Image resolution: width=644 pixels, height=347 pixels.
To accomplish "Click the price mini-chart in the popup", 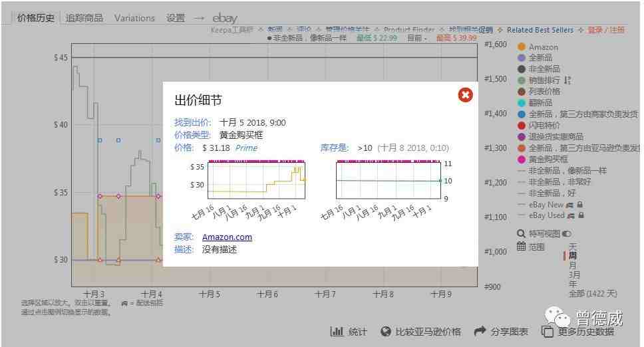I will tap(257, 180).
